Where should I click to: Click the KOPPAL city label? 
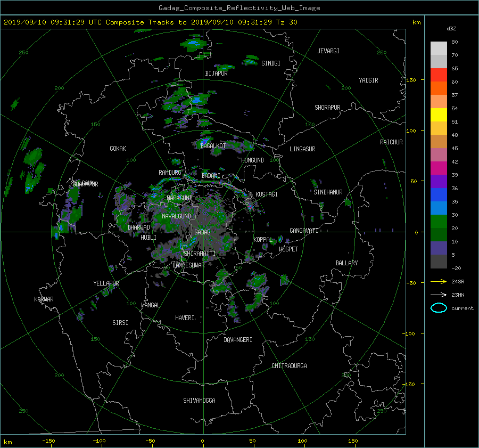(263, 240)
